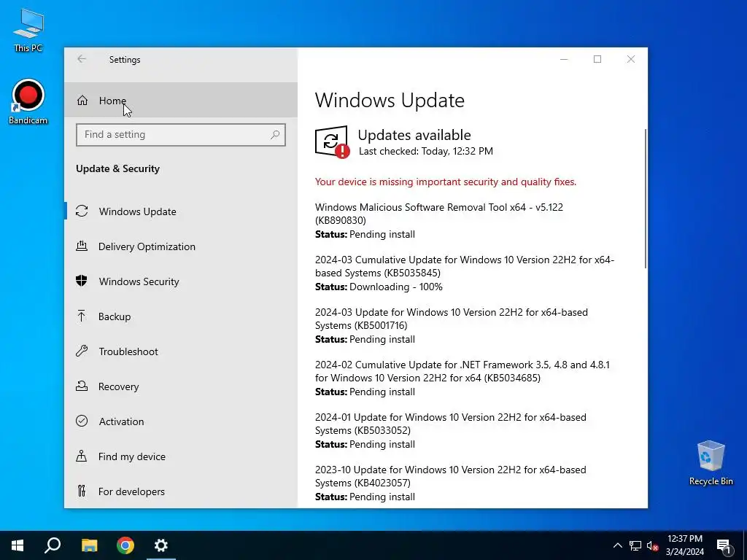
Task: Focus the Find a setting search box
Action: coord(181,135)
